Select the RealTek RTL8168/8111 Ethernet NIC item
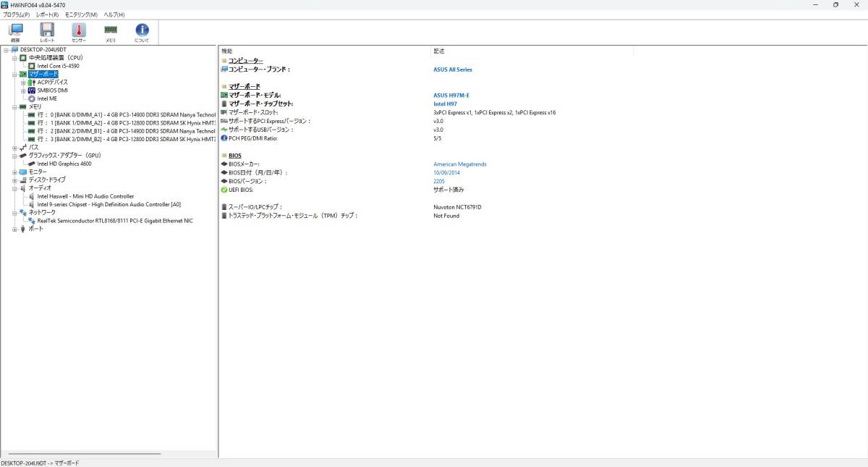 [x=115, y=221]
